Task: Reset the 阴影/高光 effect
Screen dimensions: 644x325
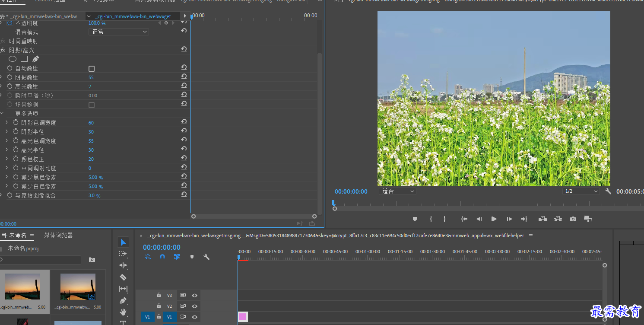Action: click(184, 49)
